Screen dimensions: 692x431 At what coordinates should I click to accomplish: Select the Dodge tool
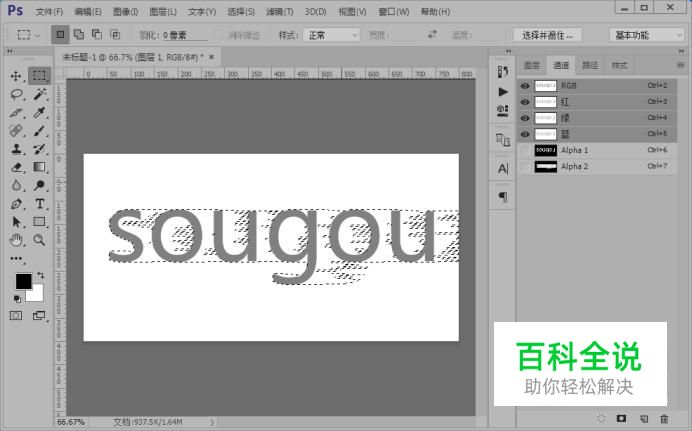[39, 185]
